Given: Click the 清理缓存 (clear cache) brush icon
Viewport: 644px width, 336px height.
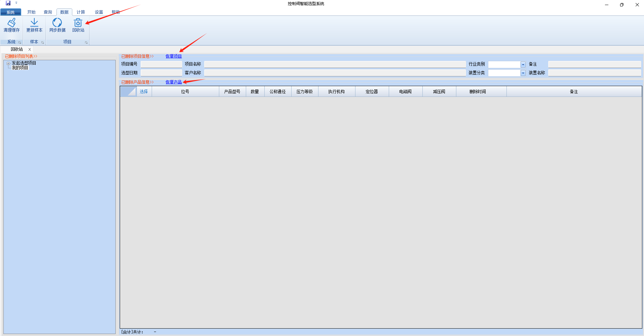Looking at the screenshot, I should [11, 23].
